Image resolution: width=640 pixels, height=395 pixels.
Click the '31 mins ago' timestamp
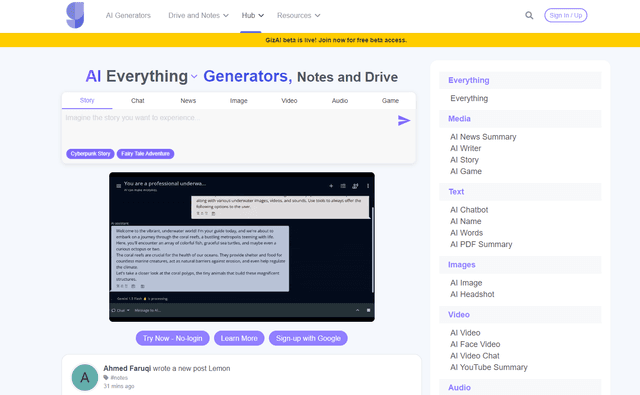[x=119, y=386]
